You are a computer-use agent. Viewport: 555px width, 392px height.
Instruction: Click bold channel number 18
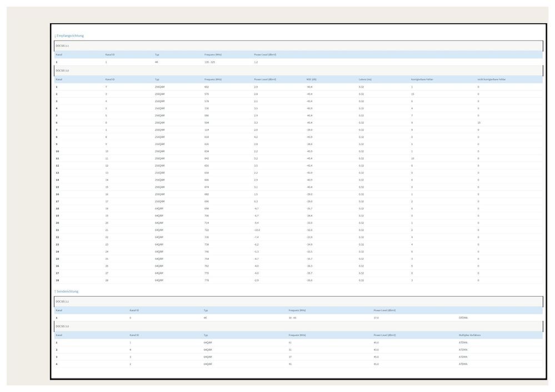[x=57, y=209]
